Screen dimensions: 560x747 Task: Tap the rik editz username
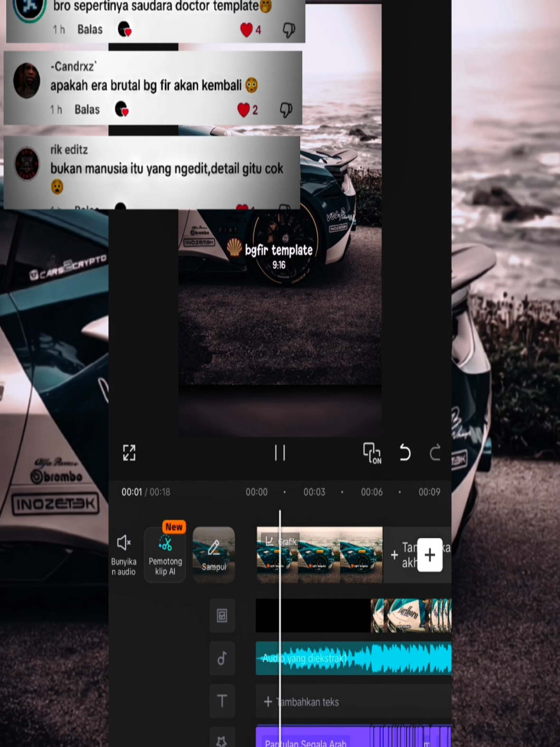[69, 150]
